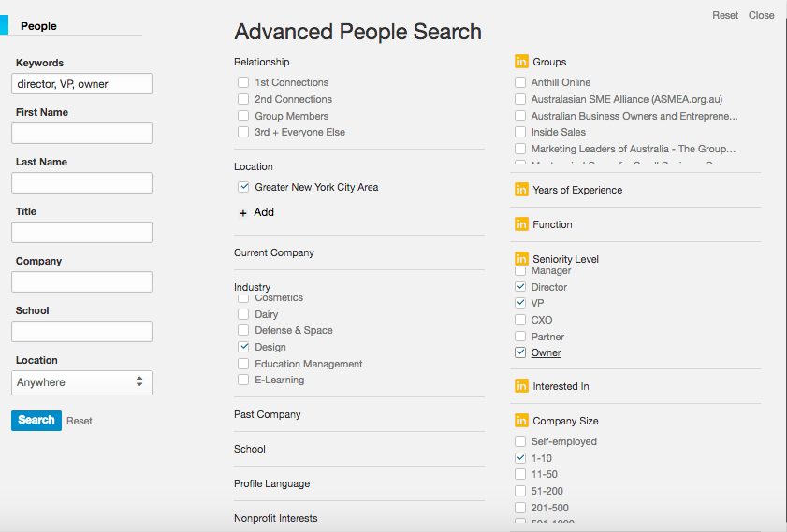
Task: Enable the Group Members checkbox
Action: click(x=243, y=116)
